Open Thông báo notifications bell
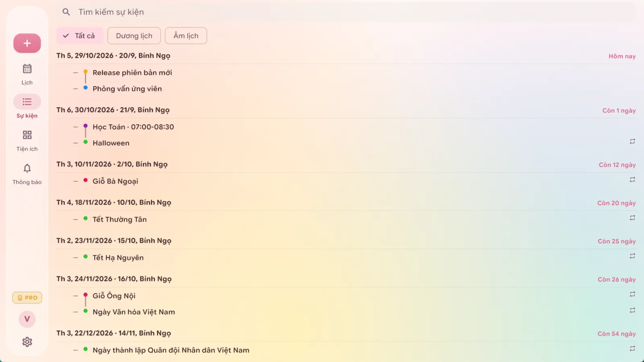 27,174
